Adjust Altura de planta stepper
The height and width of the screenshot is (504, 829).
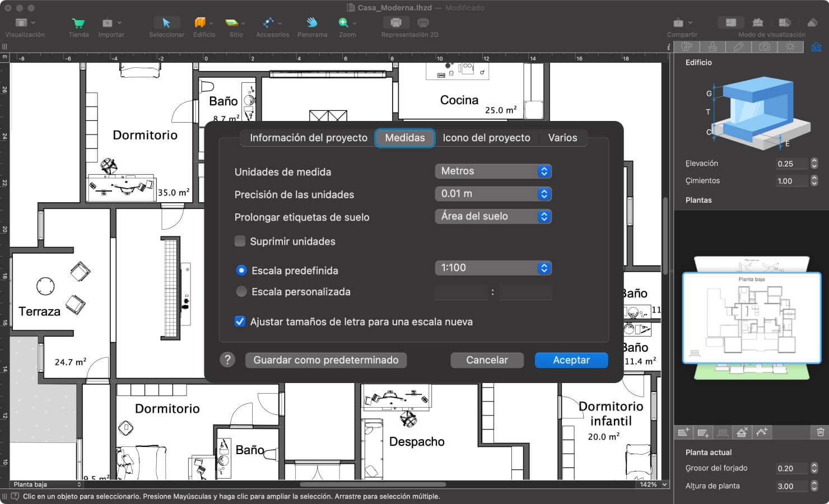(x=814, y=486)
